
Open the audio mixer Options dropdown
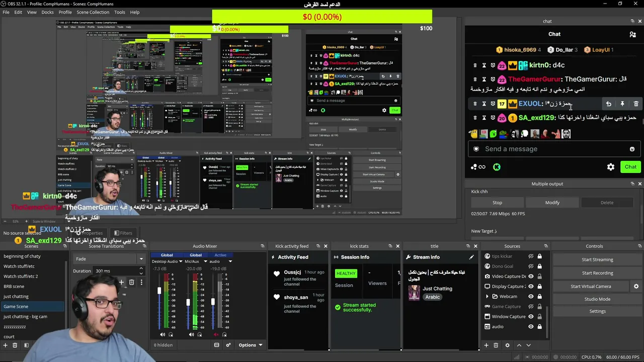point(251,345)
